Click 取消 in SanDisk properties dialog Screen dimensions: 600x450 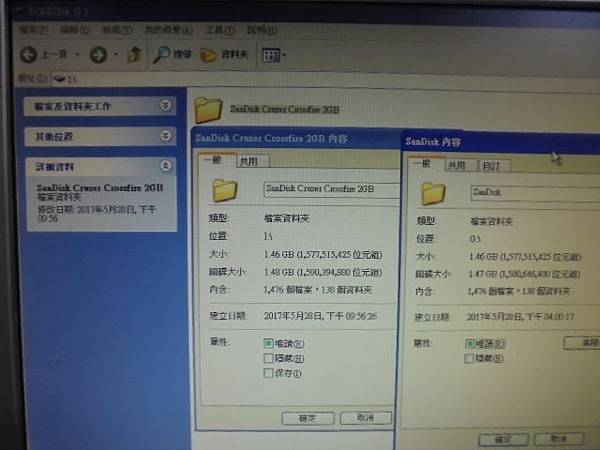point(559,439)
